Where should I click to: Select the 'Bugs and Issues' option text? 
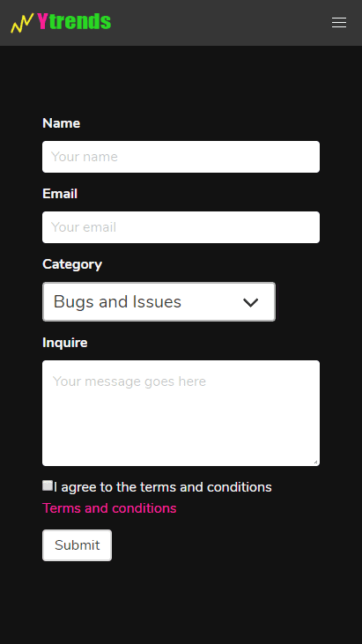(117, 302)
